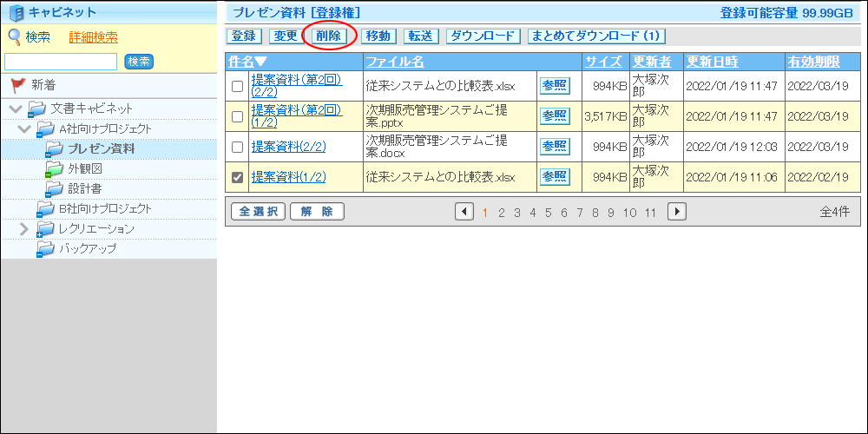Viewport: 868px width, 434px height.
Task: Click the 外観図 green folder icon
Action: [54, 169]
